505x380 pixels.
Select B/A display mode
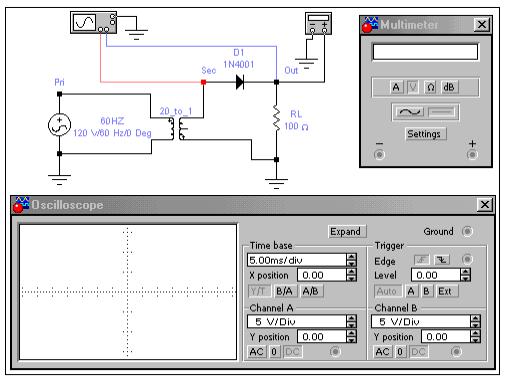284,291
